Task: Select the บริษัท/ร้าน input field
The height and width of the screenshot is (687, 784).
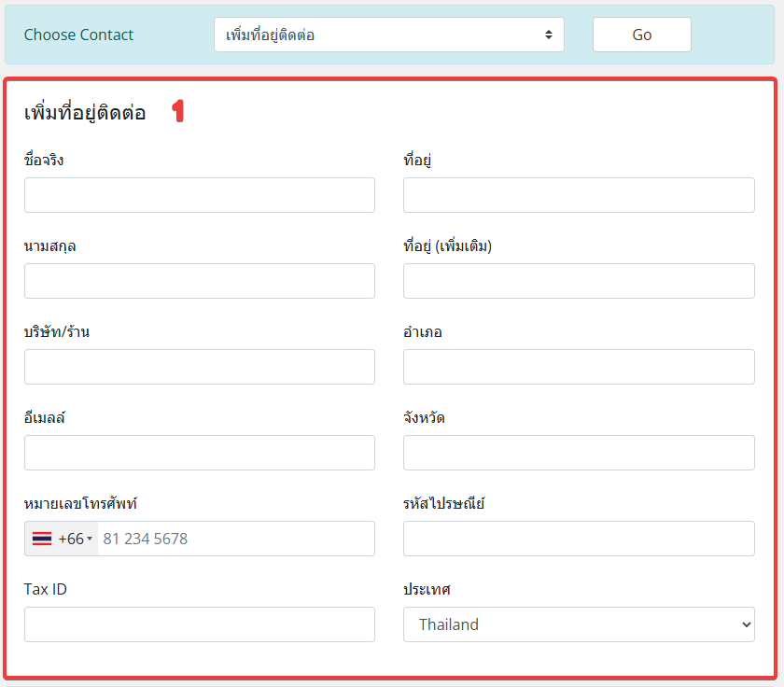Action: point(200,367)
